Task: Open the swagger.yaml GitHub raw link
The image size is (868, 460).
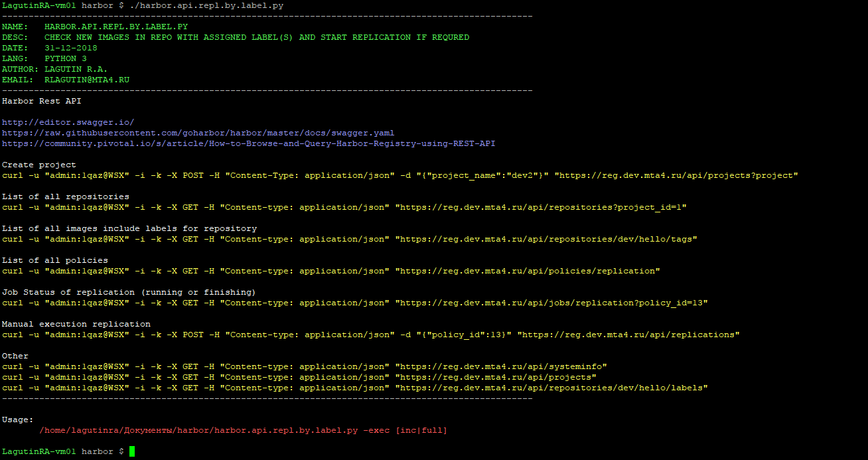Action: pos(197,132)
